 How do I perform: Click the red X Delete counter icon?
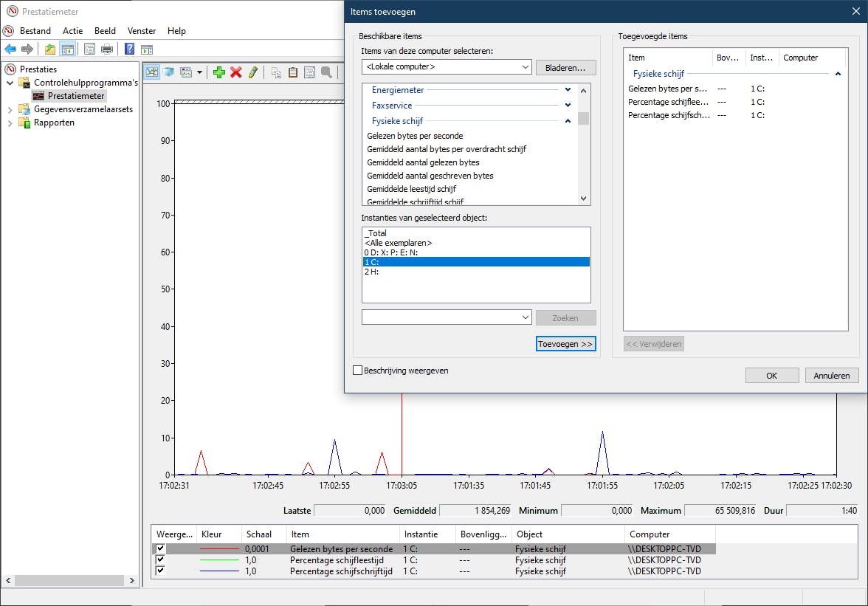tap(236, 72)
